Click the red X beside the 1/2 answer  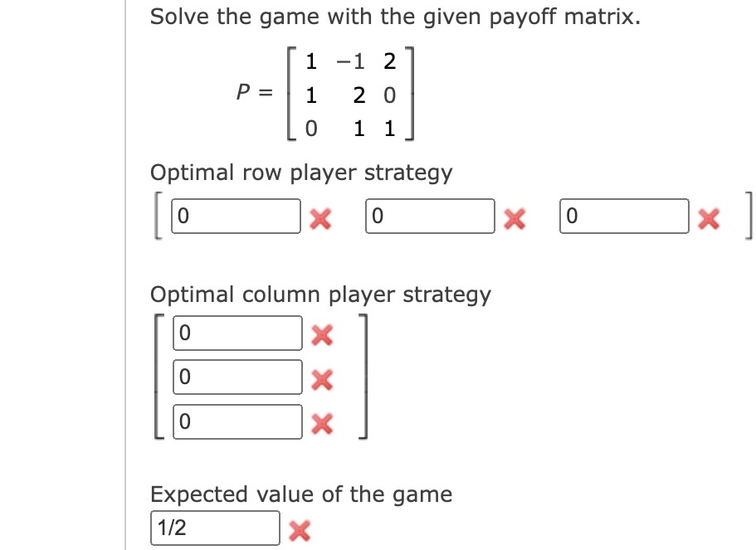tap(300, 531)
